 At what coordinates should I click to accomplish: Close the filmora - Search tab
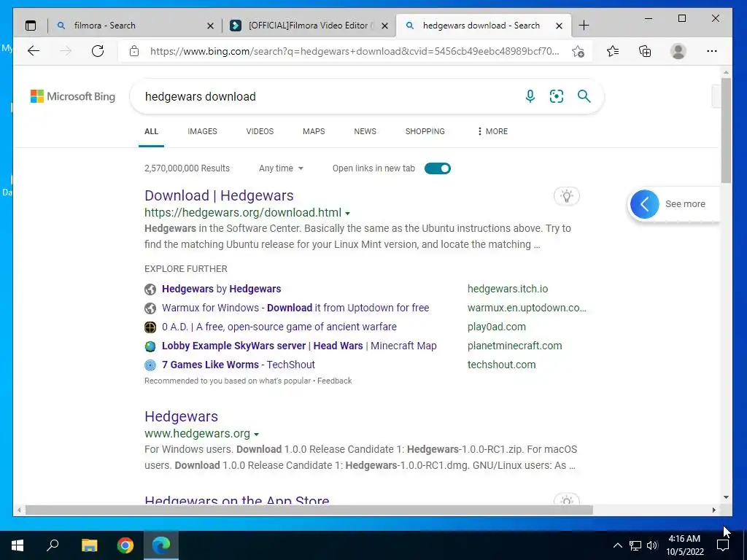click(x=210, y=26)
